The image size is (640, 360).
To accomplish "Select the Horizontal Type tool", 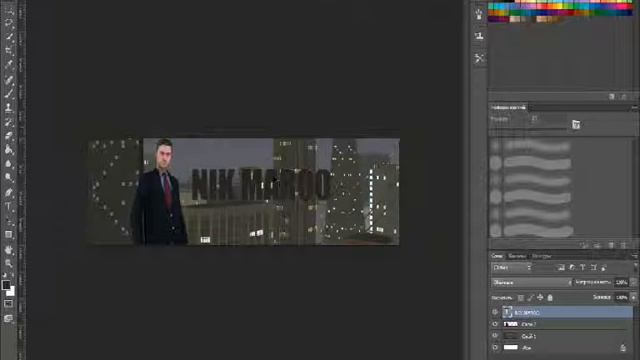I will 9,206.
